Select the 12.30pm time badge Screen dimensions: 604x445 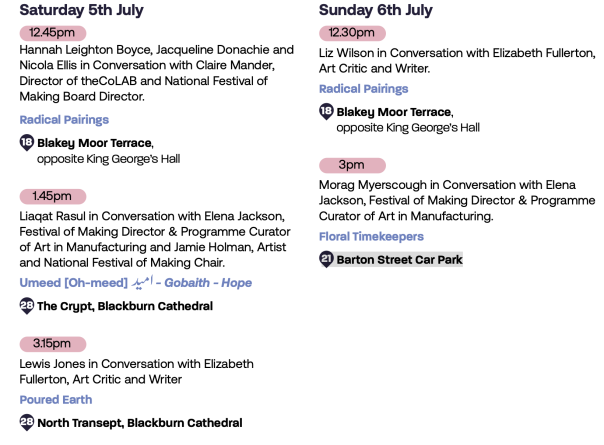pyautogui.click(x=352, y=33)
